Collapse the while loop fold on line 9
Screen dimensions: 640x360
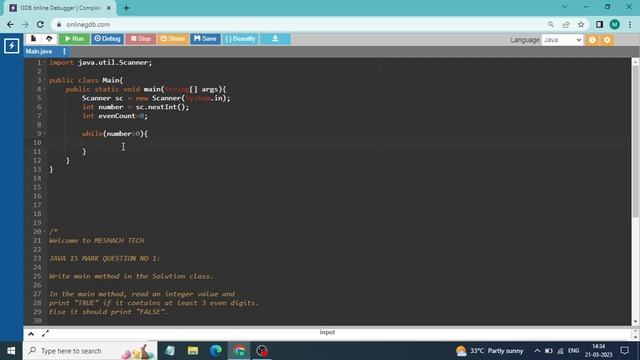pyautogui.click(x=44, y=134)
